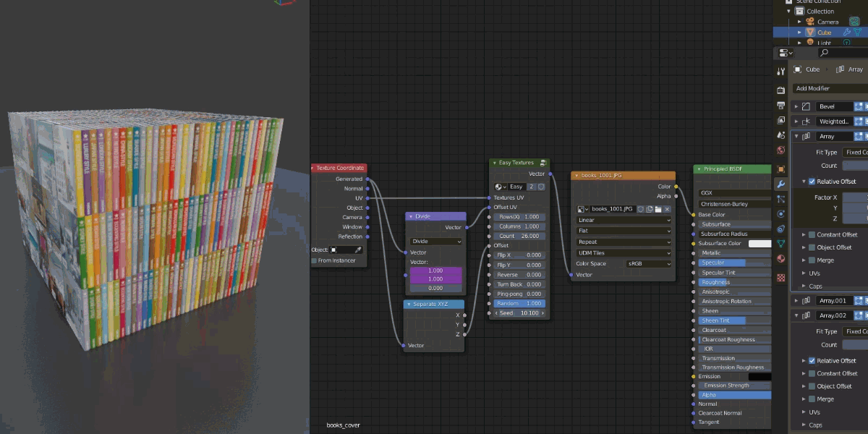Click the Seed value field in Easy Textures

click(x=519, y=313)
